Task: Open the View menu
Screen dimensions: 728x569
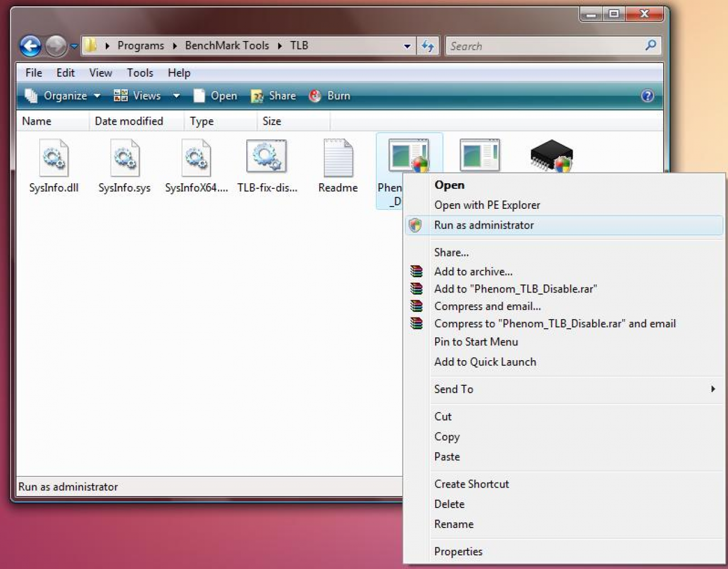Action: pos(101,73)
